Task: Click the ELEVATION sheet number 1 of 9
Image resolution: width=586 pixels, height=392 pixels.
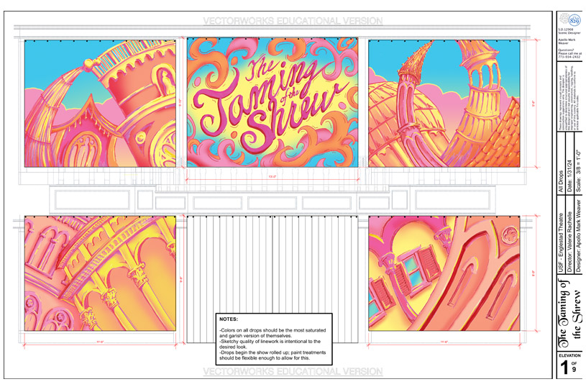Action: click(x=567, y=367)
